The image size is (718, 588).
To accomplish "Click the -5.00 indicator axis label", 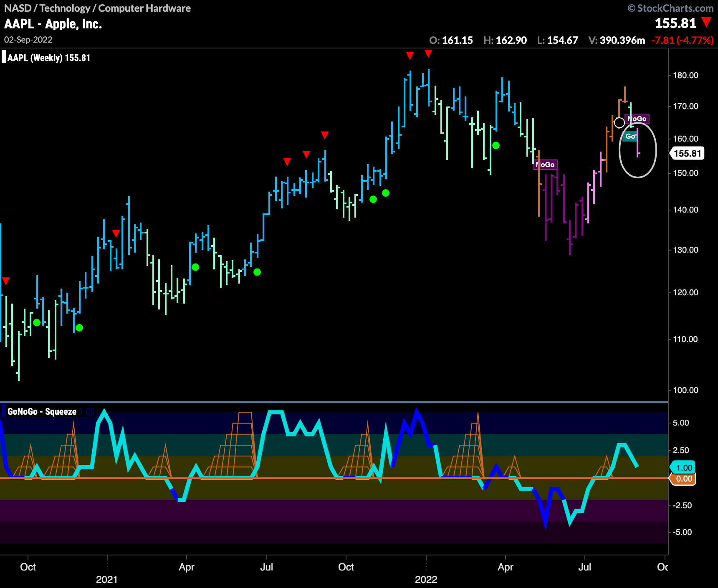I will (x=682, y=532).
